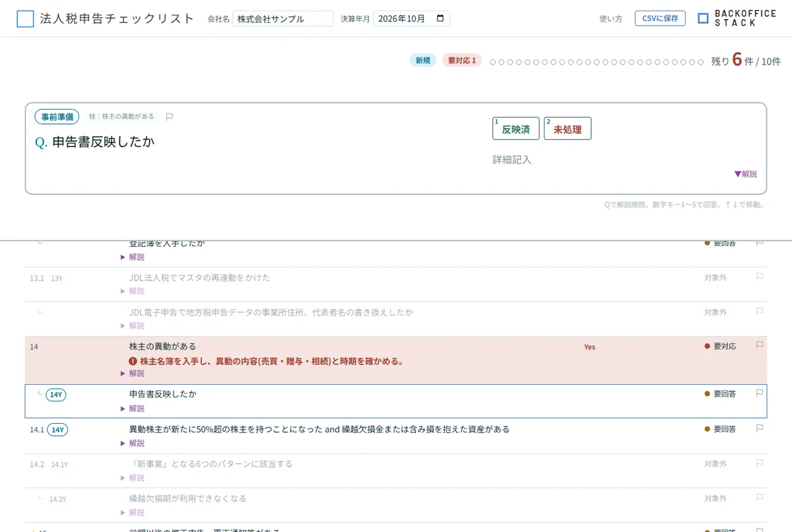Expand 解説 under 登記簿を入手したか
Screen dimensions: 792x532
pyautogui.click(x=133, y=257)
